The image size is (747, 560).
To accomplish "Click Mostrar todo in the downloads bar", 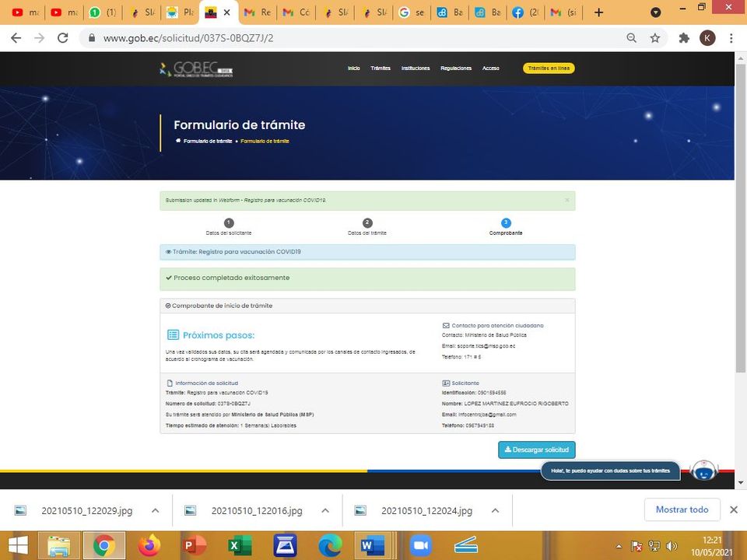I will point(682,509).
